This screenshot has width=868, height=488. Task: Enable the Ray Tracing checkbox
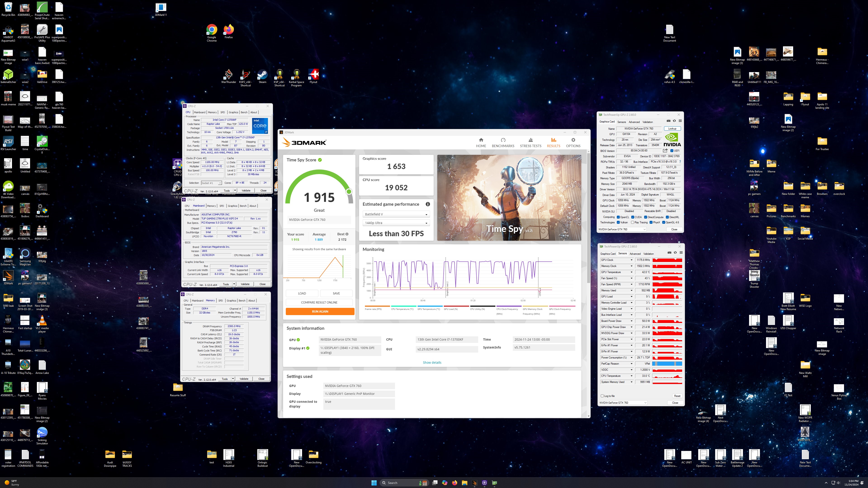tap(632, 222)
